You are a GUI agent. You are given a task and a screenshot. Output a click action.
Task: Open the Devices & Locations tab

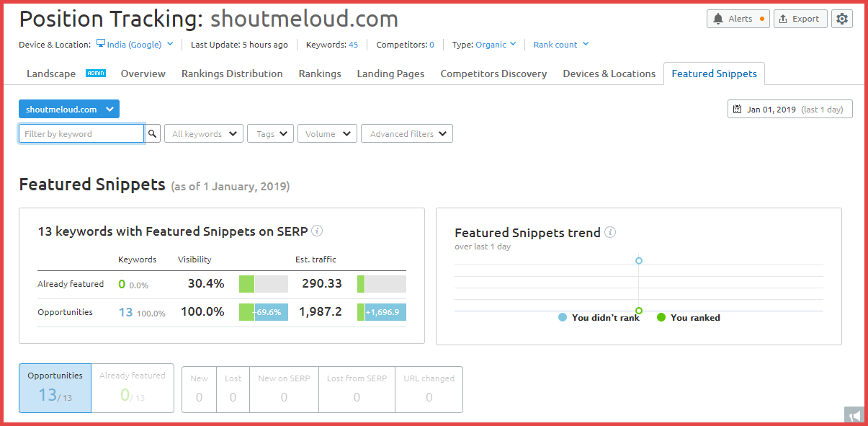point(609,74)
